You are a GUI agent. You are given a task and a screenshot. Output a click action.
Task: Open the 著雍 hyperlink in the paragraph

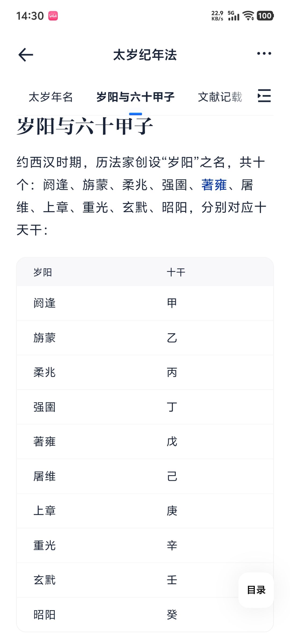coord(214,185)
